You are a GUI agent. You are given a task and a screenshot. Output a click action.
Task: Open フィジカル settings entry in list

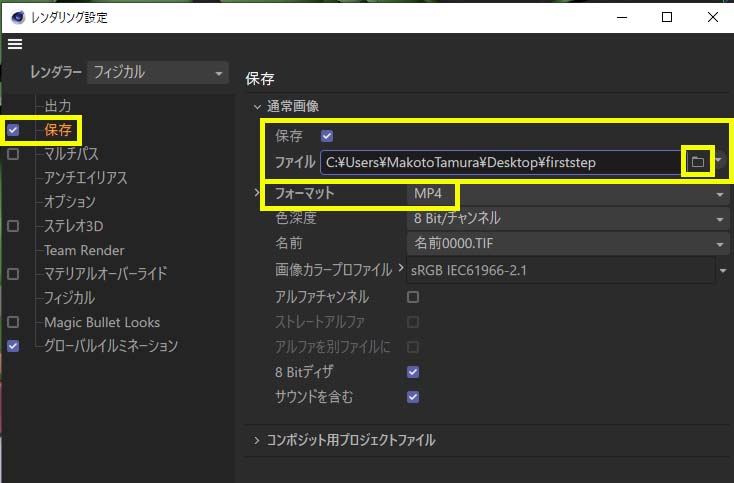[x=69, y=298]
